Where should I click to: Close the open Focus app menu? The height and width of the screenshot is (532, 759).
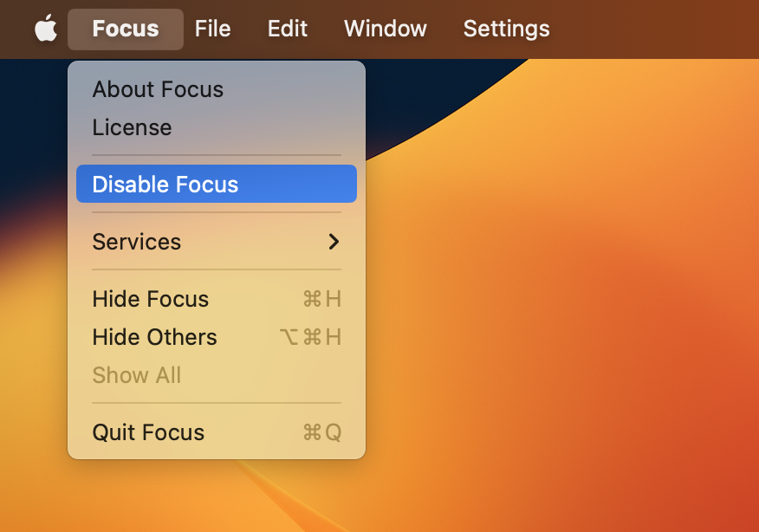pyautogui.click(x=126, y=29)
